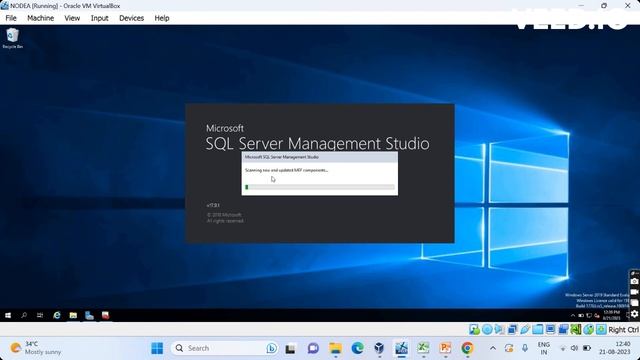Screen dimensions: 640x360
Task: Open guest taskbar search magnifier
Action: click(24, 315)
